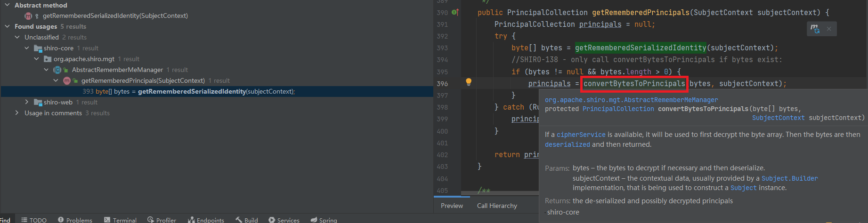Screen dimensions: 868x223
Task: Dismiss the Maven reload popup
Action: pyautogui.click(x=829, y=29)
